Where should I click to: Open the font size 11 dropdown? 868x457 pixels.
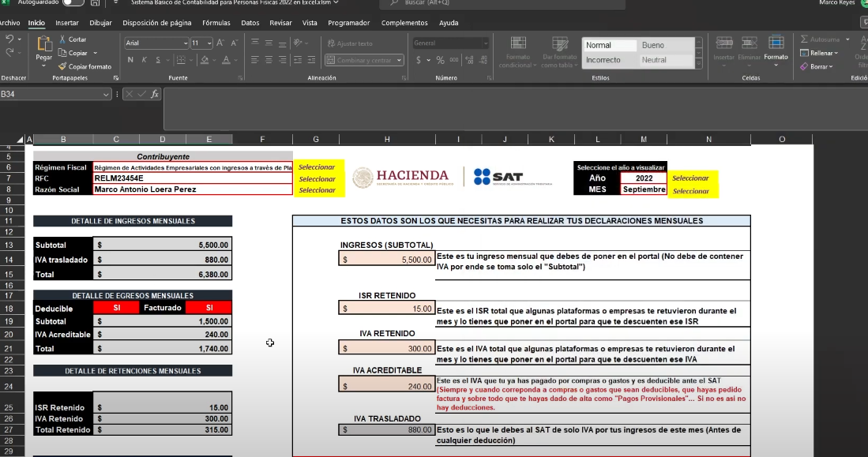pos(209,43)
